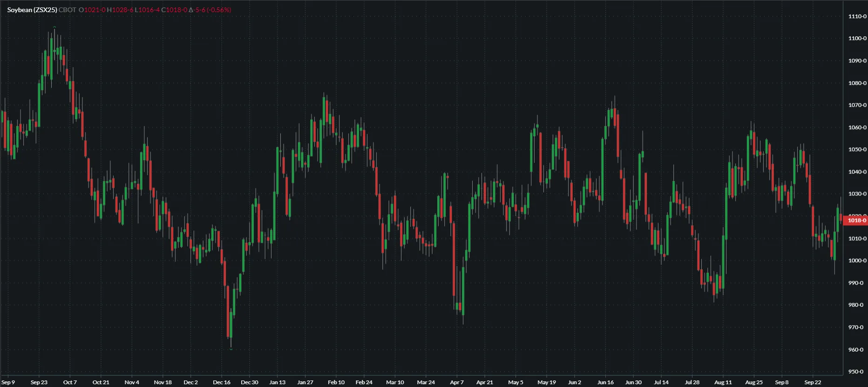This screenshot has height=387, width=868.
Task: Click the Soybean (ZSX25) symbol title
Action: point(32,10)
